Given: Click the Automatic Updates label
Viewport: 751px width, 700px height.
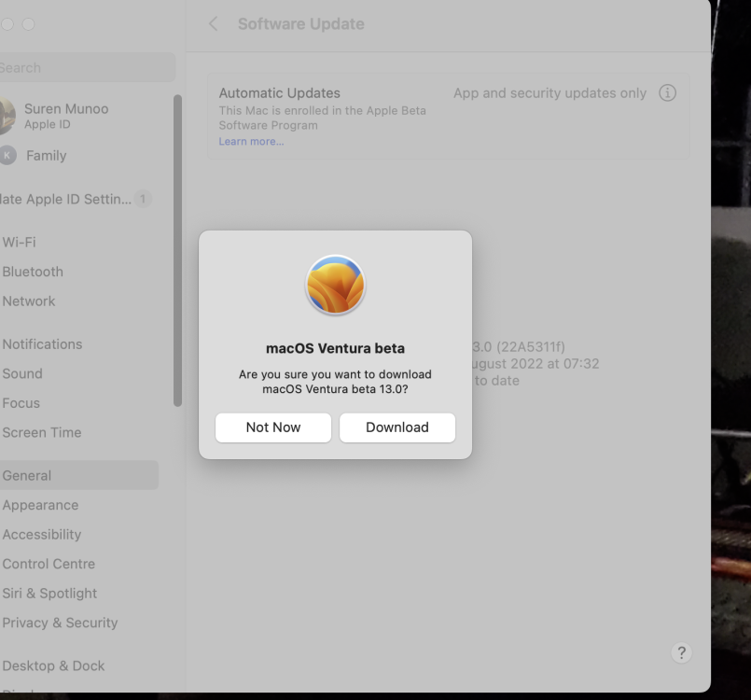Looking at the screenshot, I should click(x=279, y=93).
